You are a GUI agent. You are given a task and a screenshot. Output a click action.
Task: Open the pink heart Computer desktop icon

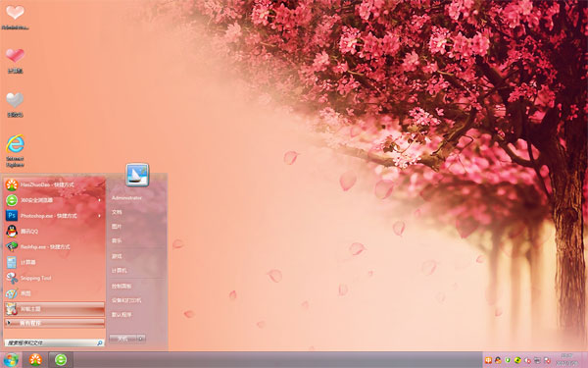(x=15, y=60)
